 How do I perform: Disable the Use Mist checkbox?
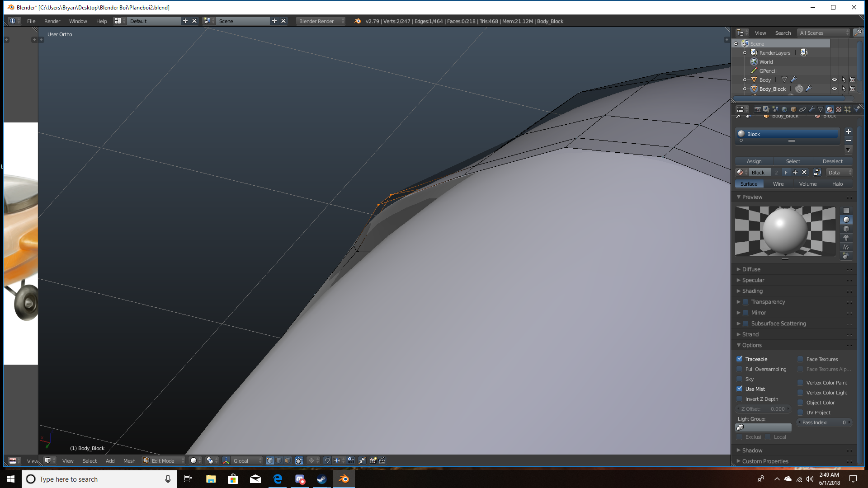[740, 389]
